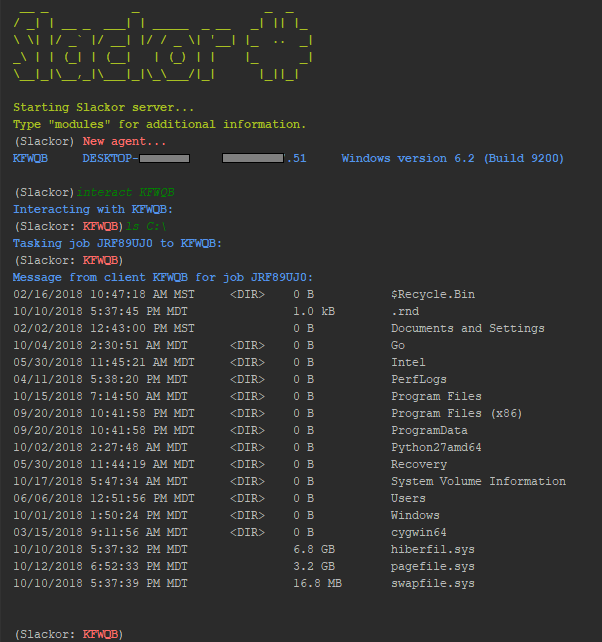Click the "New agent..." notification text

coord(124,141)
